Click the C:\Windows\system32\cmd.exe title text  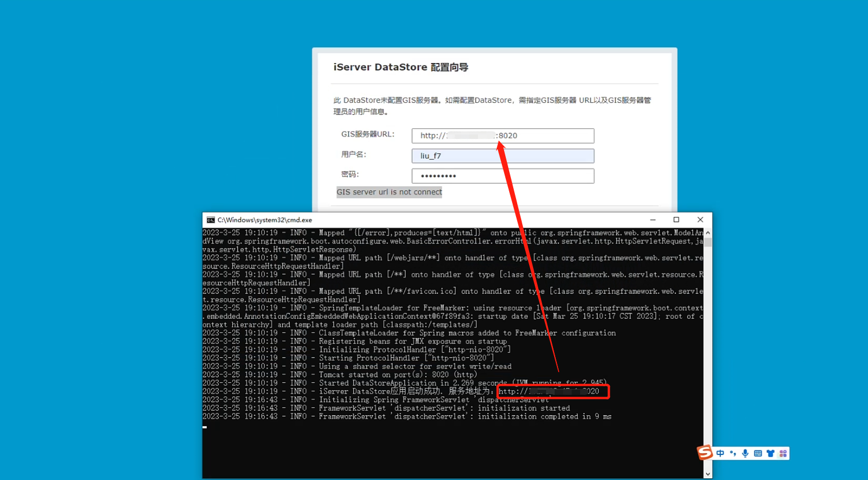click(x=265, y=220)
